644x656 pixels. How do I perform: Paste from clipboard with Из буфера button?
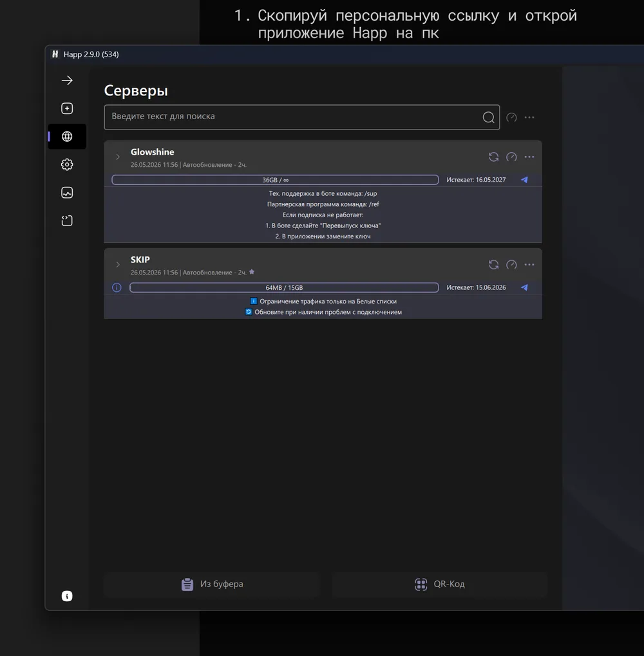click(212, 584)
